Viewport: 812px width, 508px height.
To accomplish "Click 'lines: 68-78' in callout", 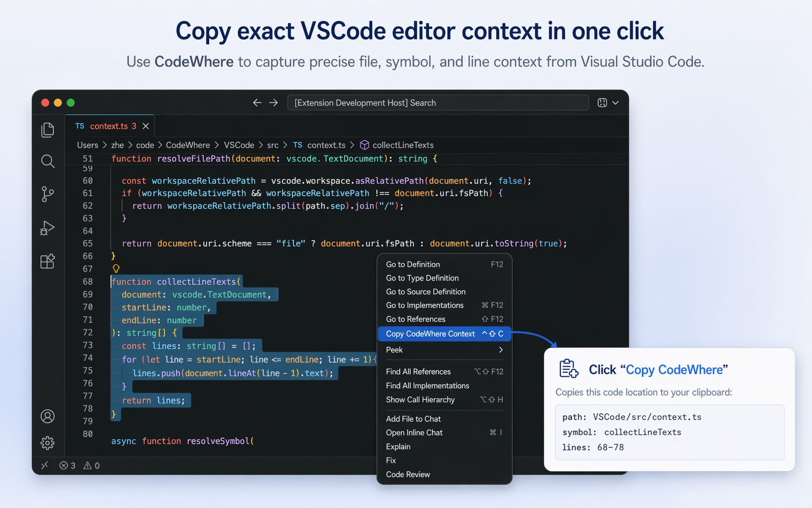I will [593, 447].
